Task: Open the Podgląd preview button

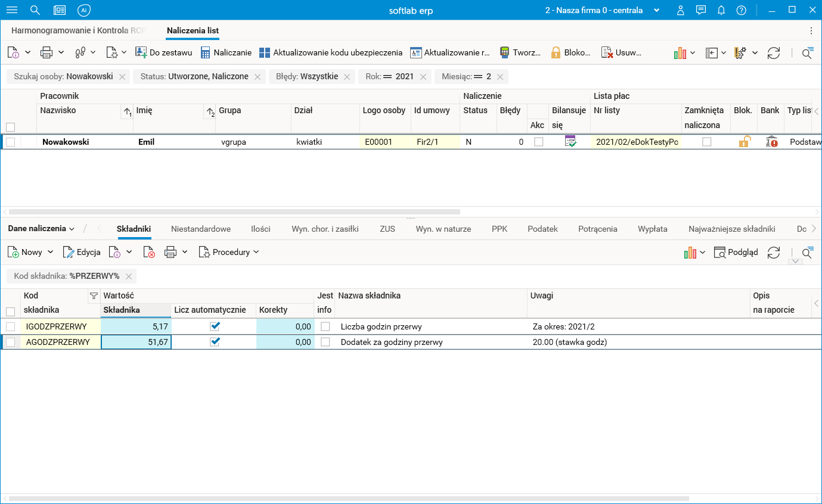Action: coord(736,252)
